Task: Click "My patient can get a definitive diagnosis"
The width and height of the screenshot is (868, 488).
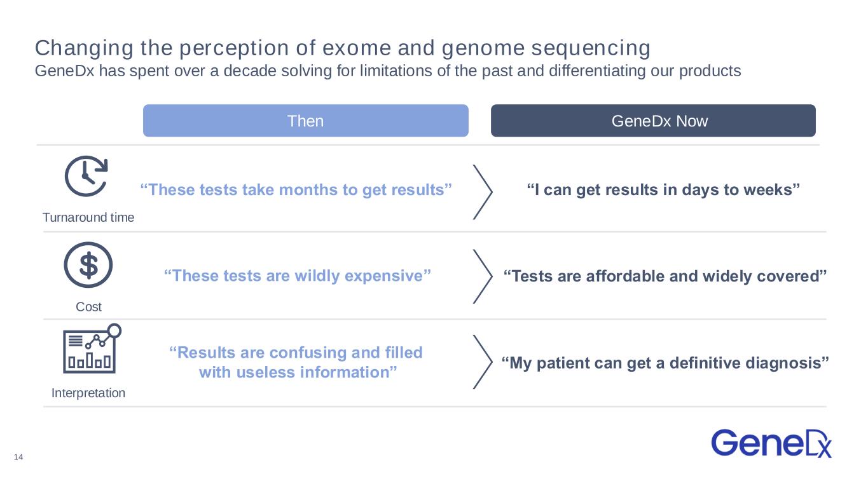Action: tap(665, 363)
